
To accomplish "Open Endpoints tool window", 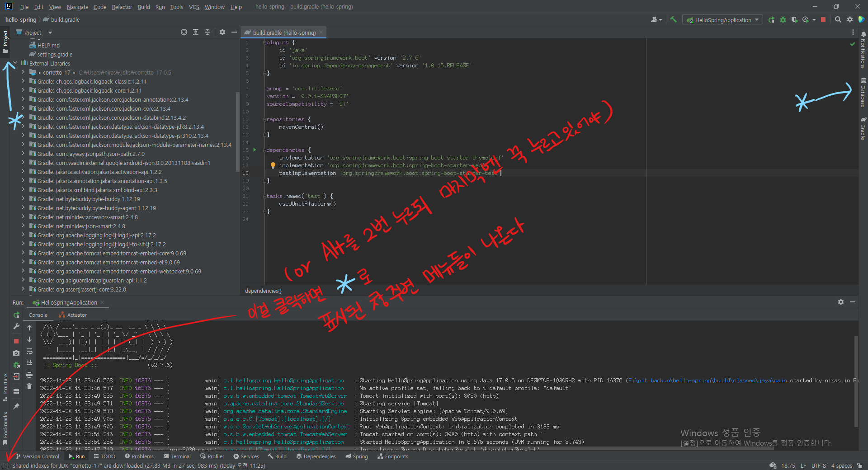I will point(393,456).
